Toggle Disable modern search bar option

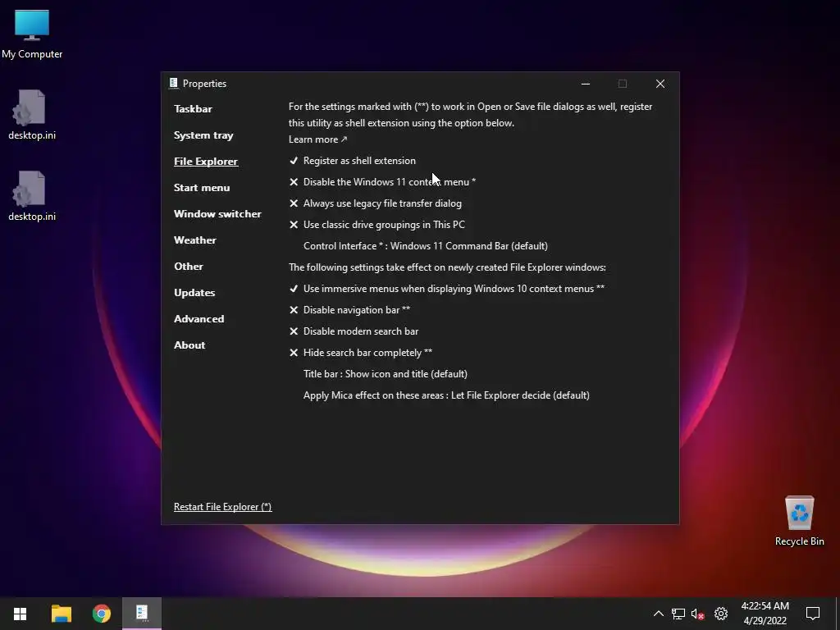coord(354,331)
